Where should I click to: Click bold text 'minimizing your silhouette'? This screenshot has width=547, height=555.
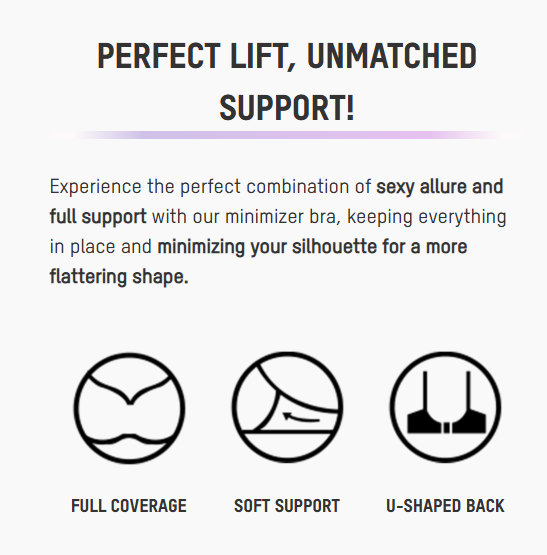pos(267,247)
